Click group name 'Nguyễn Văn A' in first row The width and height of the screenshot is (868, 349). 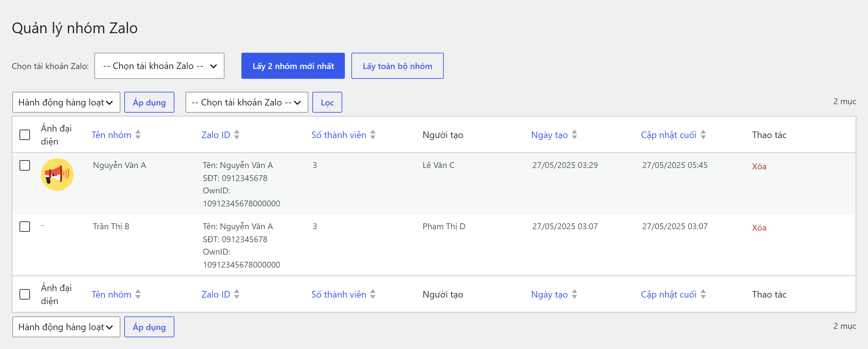(119, 165)
